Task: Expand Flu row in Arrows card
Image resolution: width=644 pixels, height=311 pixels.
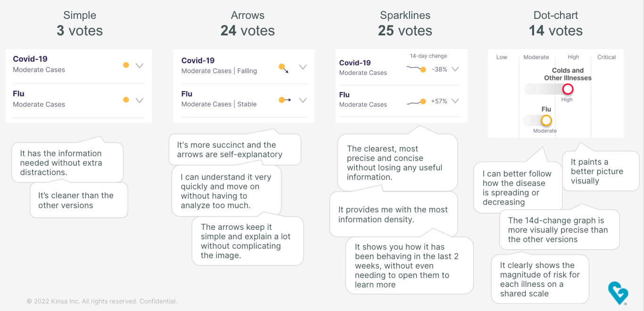Action: tap(303, 100)
